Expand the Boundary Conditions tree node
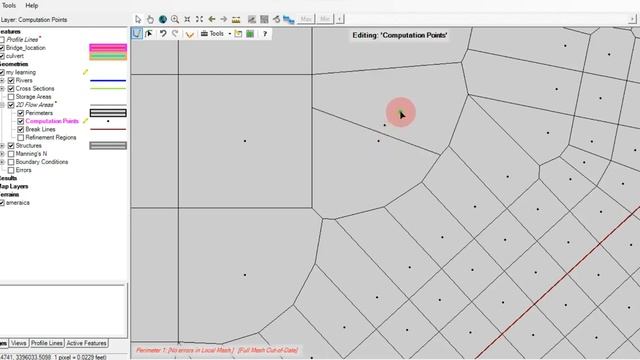Image resolution: width=640 pixels, height=360 pixels. tap(2, 162)
